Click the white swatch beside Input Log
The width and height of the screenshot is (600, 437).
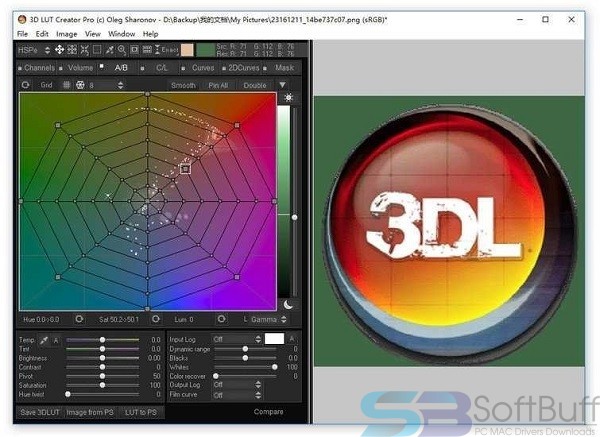click(274, 339)
